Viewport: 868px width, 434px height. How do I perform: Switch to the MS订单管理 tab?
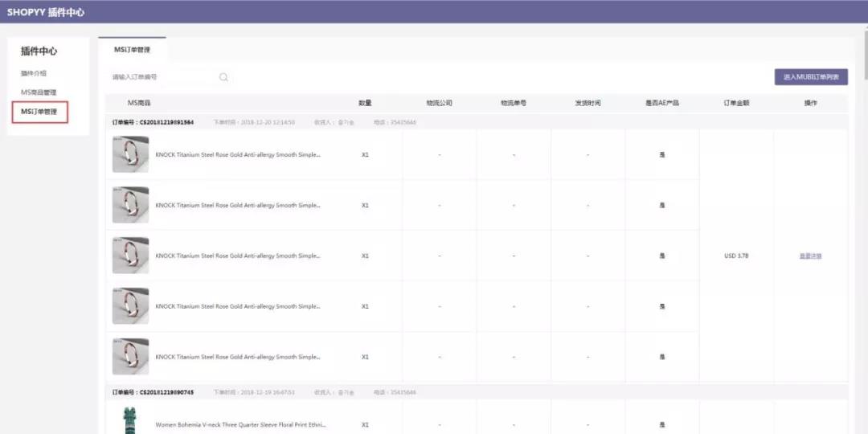point(133,50)
